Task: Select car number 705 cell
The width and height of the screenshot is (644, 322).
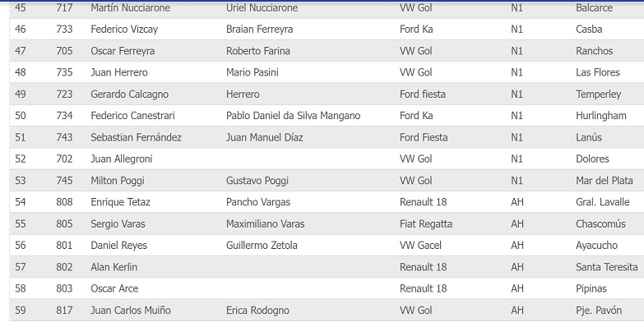Action: (x=64, y=51)
